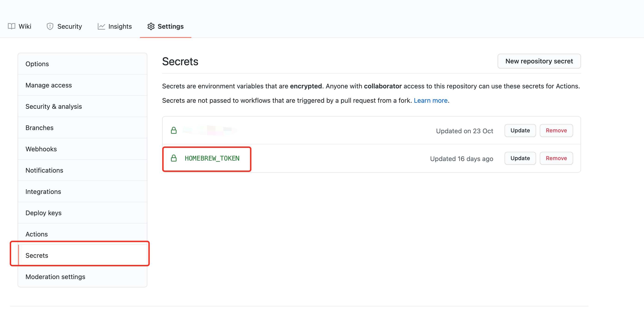Select Webhooks in the sidebar
644x317 pixels.
coord(41,149)
